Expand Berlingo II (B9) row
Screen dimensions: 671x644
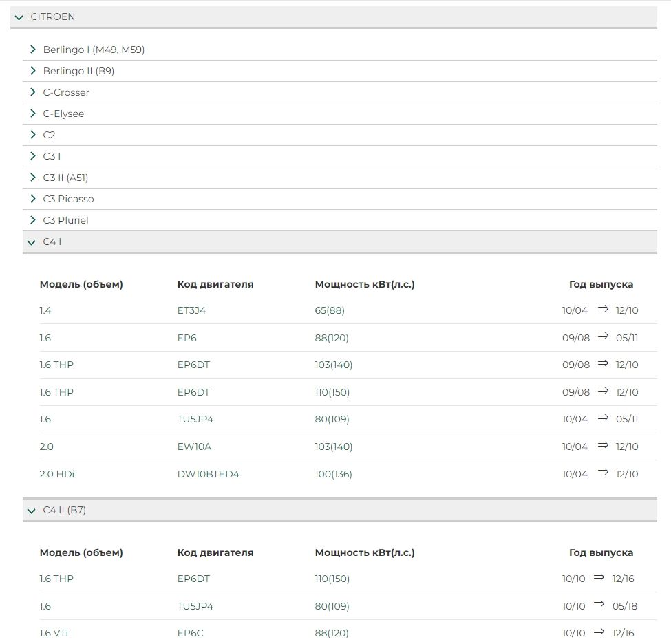[x=32, y=71]
